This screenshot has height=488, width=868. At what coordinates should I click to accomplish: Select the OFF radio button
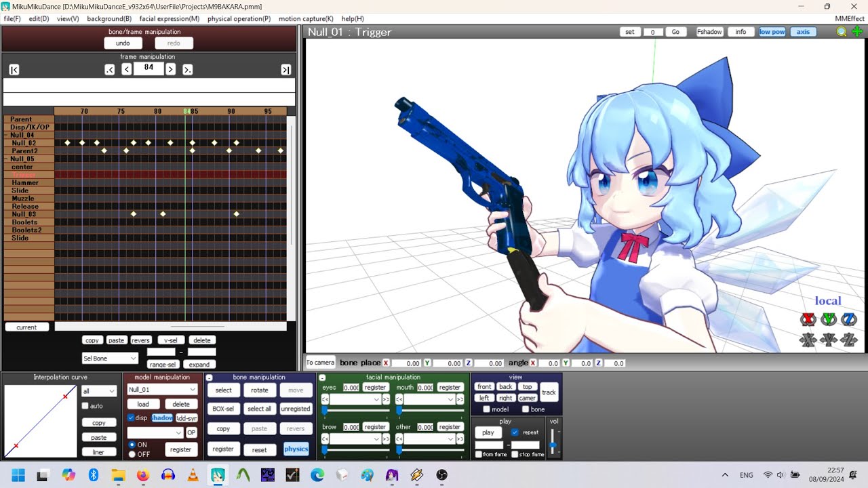132,454
